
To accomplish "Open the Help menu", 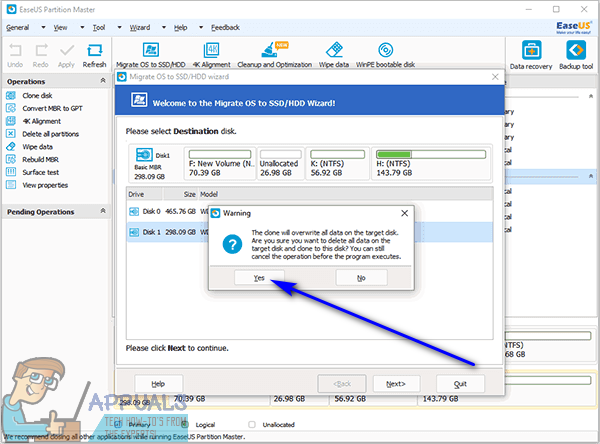I will point(180,28).
